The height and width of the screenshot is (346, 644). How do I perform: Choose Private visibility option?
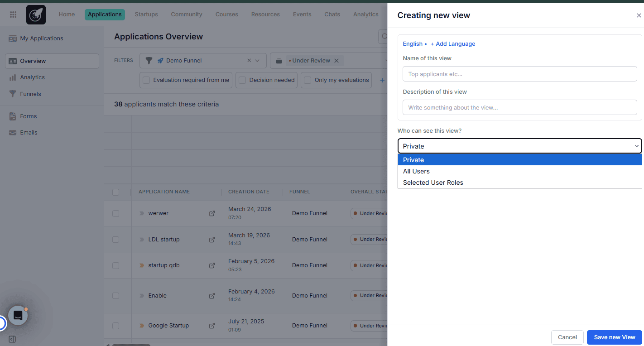point(519,160)
